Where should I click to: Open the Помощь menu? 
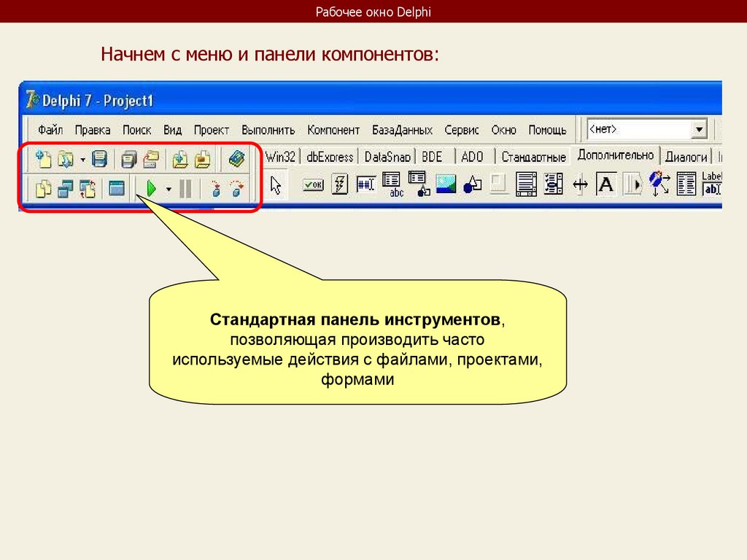point(547,130)
